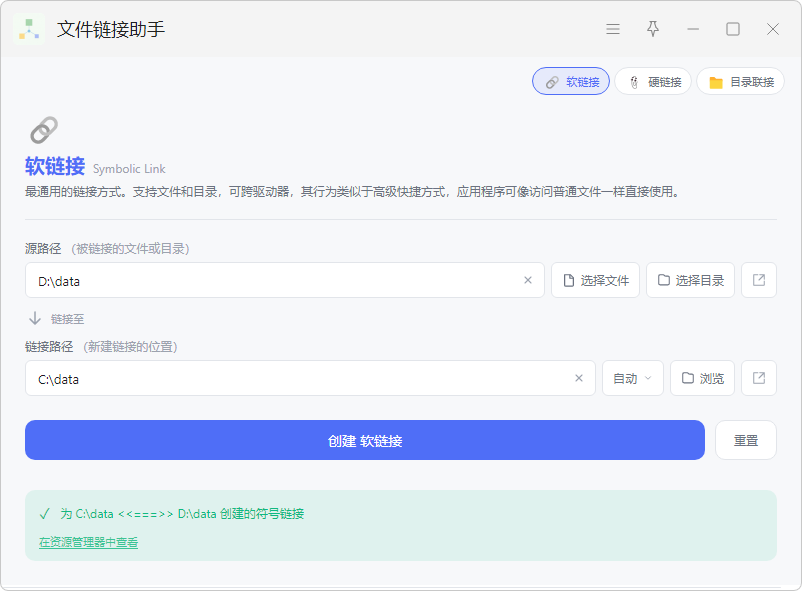Clear the source path D:\data field

coord(528,280)
